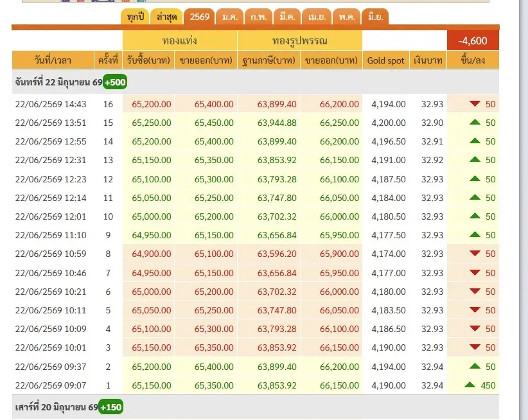This screenshot has height=420, width=528.
Task: Select the 2569 year tab
Action: point(199,17)
